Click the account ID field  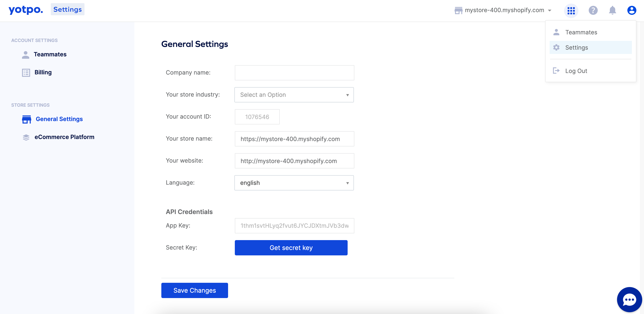(x=257, y=117)
